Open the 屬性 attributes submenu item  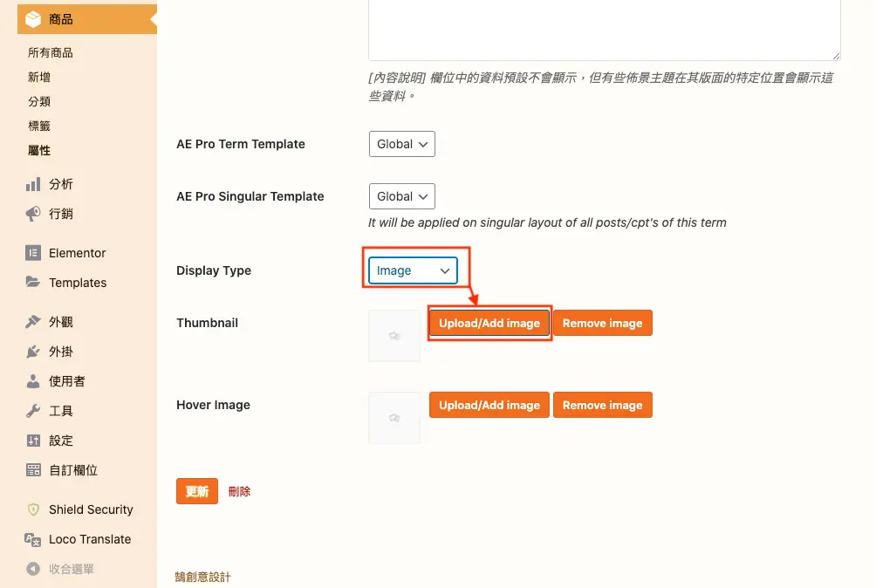39,150
